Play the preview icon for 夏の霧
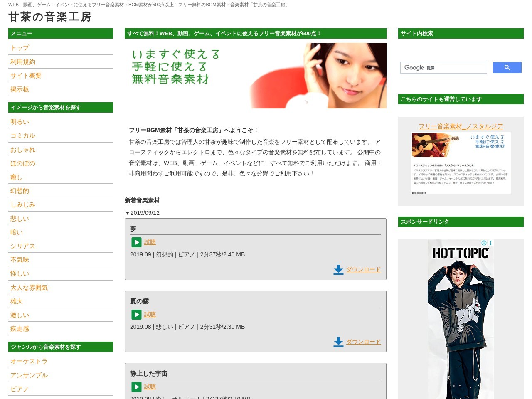The width and height of the screenshot is (532, 399). coord(136,315)
